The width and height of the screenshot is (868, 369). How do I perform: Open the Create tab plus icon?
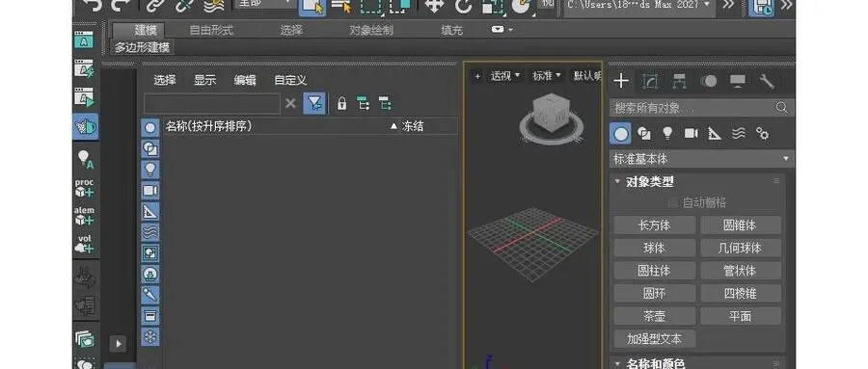point(621,81)
